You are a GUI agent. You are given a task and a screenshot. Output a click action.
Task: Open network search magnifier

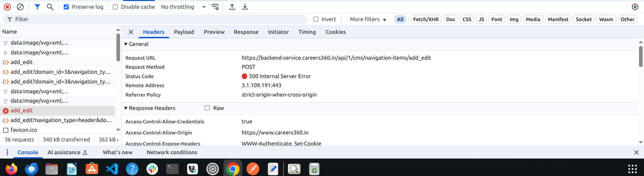click(50, 7)
